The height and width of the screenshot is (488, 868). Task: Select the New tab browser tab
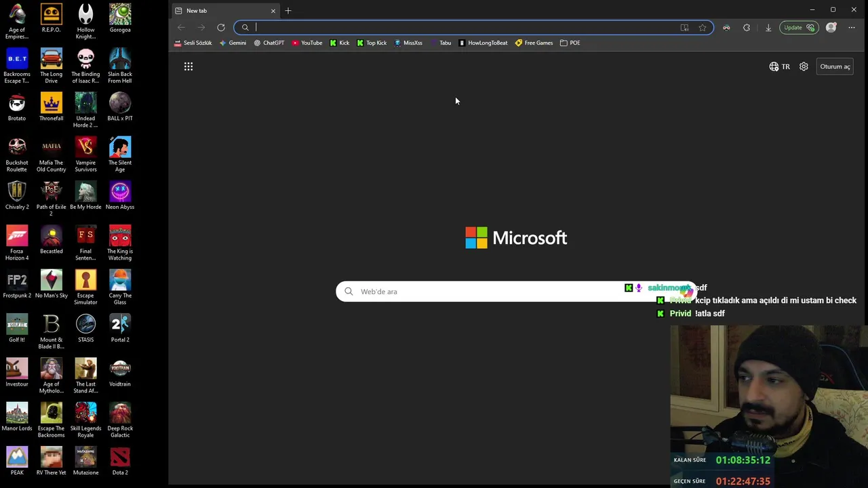click(225, 11)
